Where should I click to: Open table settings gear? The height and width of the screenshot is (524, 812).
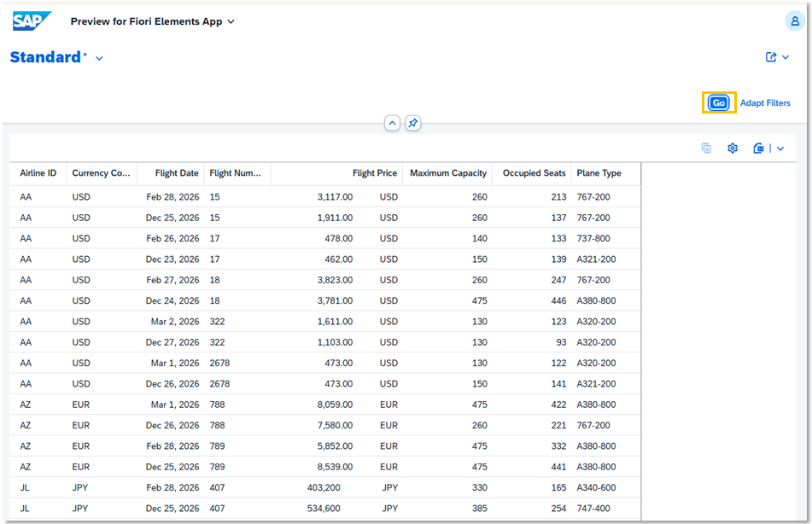point(733,148)
